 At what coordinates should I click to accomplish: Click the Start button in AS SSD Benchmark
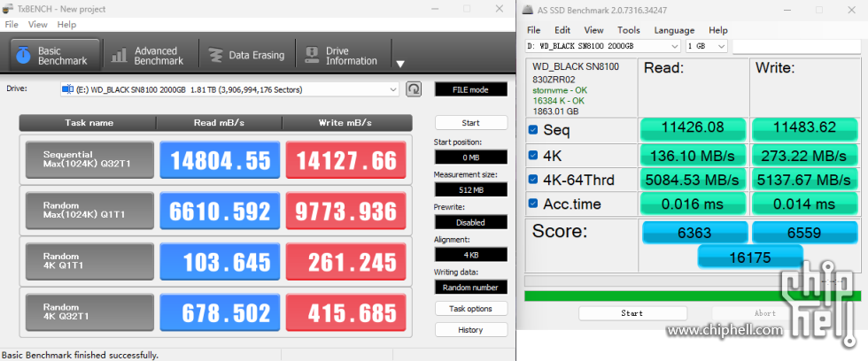click(632, 313)
